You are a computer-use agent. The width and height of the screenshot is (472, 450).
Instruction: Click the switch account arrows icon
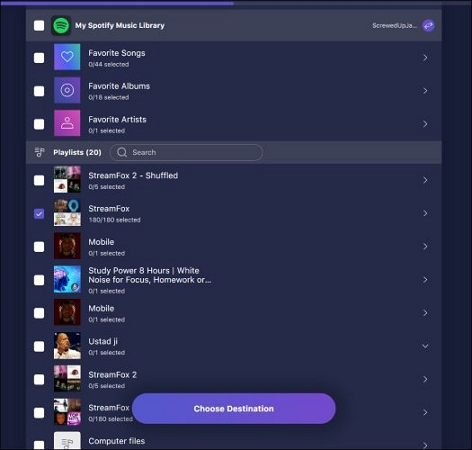point(428,25)
